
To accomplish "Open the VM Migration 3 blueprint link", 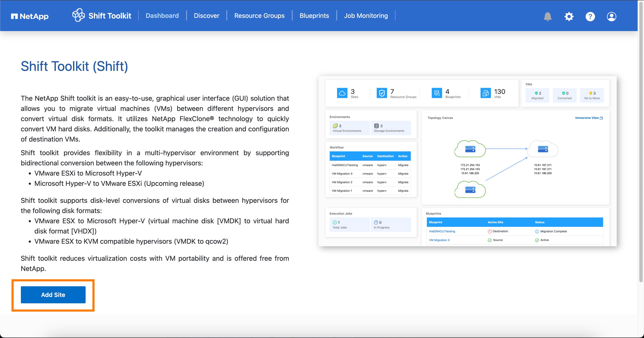I will (x=439, y=240).
